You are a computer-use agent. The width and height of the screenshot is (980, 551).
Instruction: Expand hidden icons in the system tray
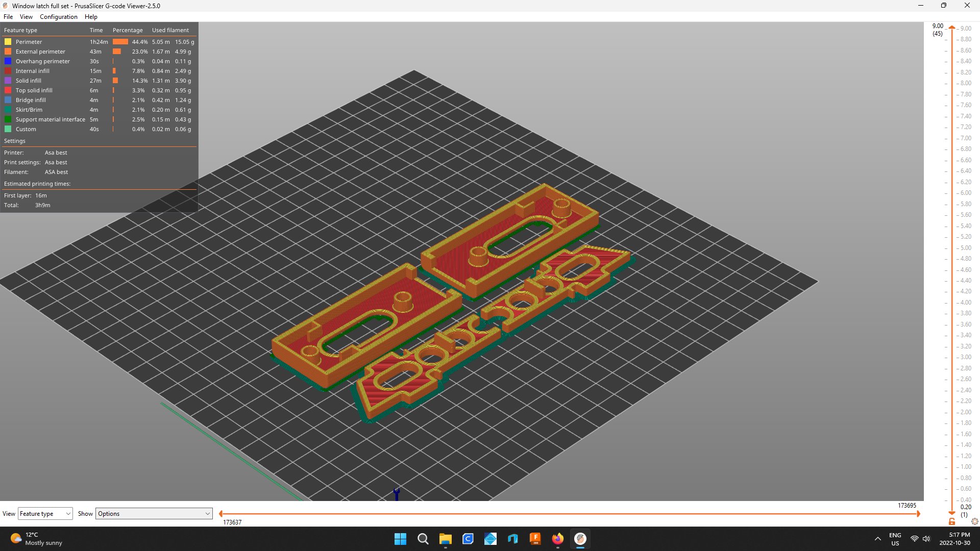878,539
